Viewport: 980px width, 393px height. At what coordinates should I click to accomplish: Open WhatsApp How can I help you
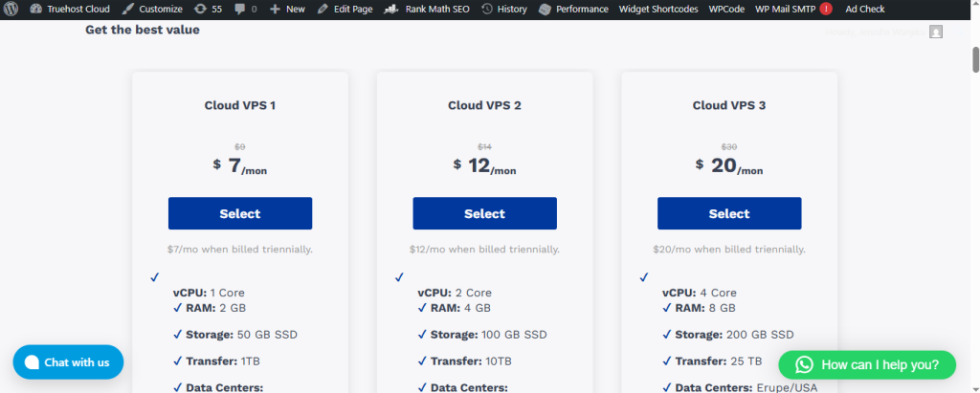(x=867, y=365)
